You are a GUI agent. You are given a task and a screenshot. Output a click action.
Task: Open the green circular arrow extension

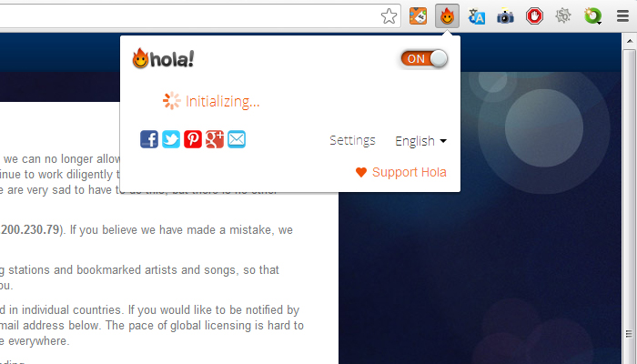tap(592, 16)
